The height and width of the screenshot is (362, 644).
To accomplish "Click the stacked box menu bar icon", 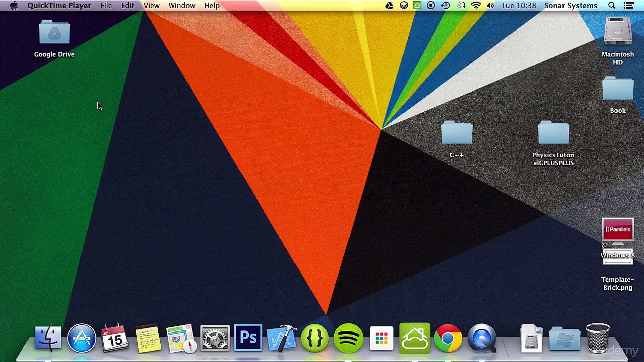I will pos(404,6).
